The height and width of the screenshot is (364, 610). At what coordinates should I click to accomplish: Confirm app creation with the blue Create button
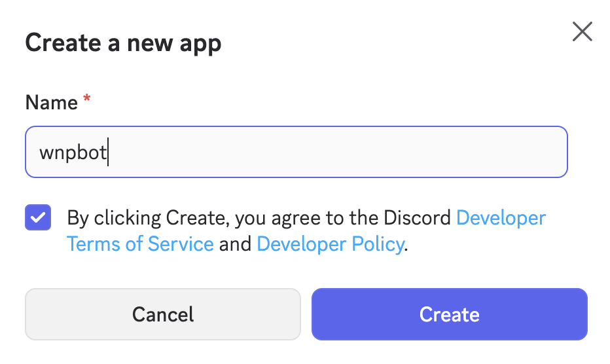click(x=449, y=314)
